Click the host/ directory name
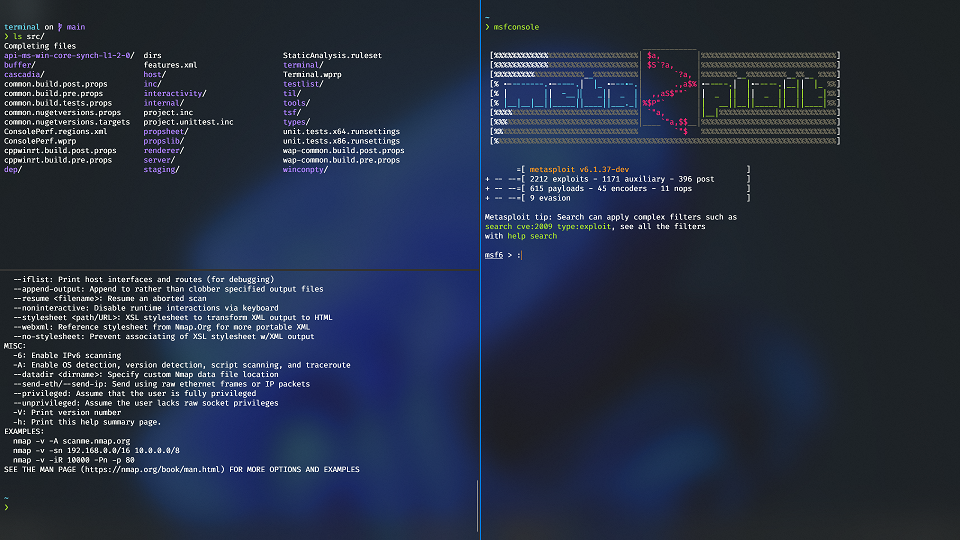This screenshot has width=960, height=540. (155, 75)
